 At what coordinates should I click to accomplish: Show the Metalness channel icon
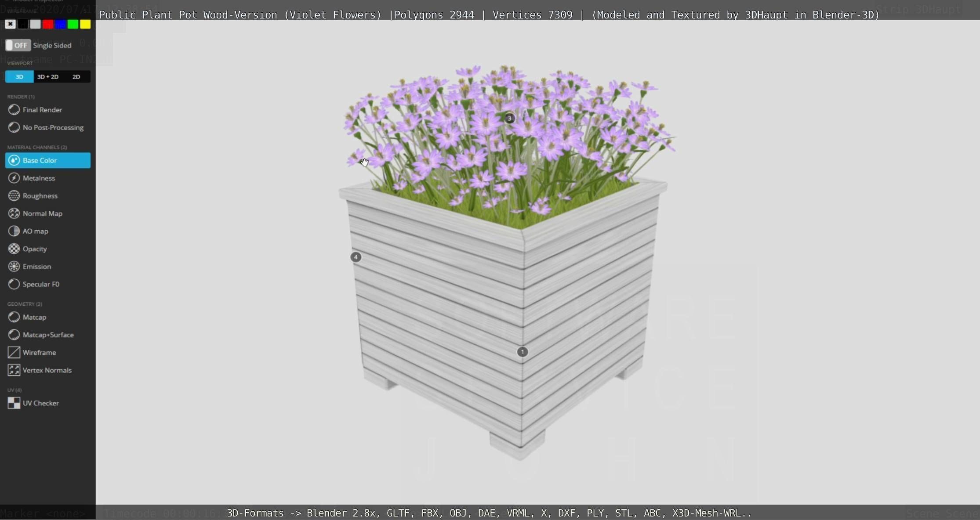(x=14, y=178)
